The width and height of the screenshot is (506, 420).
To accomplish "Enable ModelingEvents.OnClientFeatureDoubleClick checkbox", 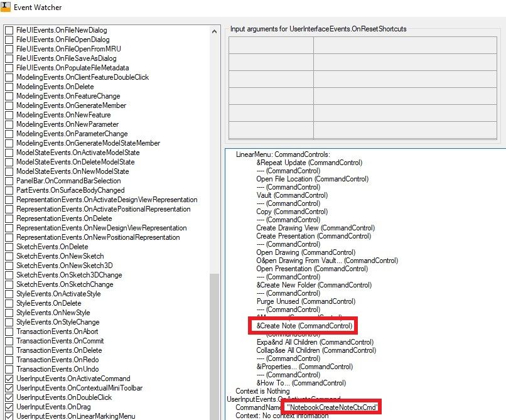I will click(x=9, y=77).
